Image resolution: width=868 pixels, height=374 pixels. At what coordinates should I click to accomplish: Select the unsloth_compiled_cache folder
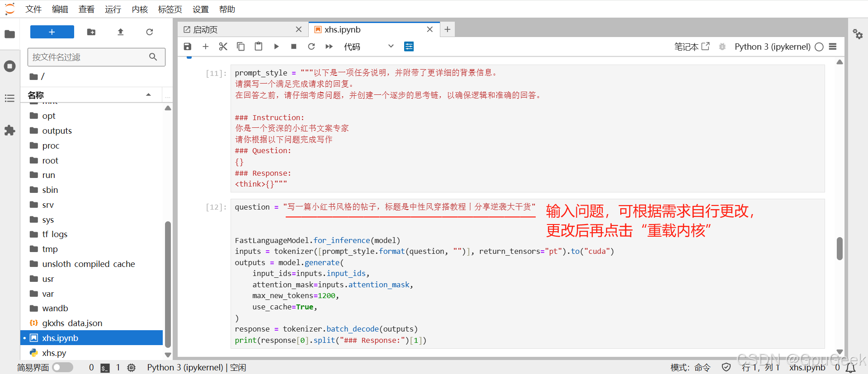pyautogui.click(x=92, y=264)
